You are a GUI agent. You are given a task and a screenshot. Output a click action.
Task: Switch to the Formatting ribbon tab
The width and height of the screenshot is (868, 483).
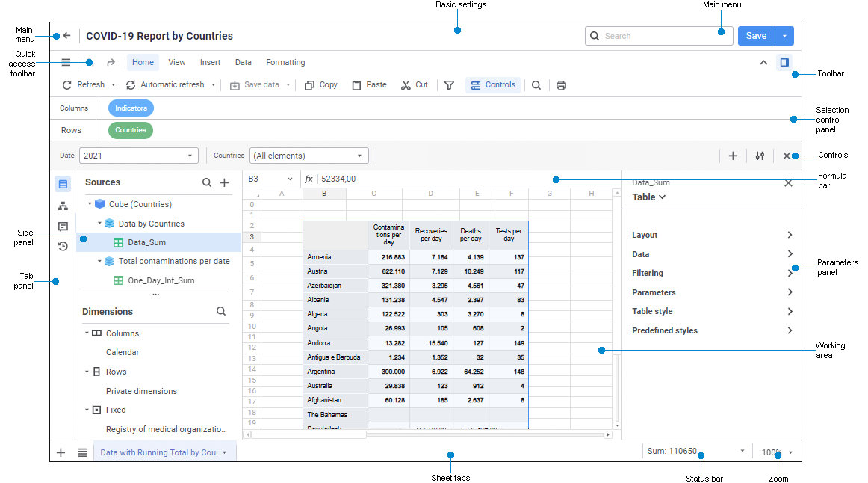(x=285, y=63)
